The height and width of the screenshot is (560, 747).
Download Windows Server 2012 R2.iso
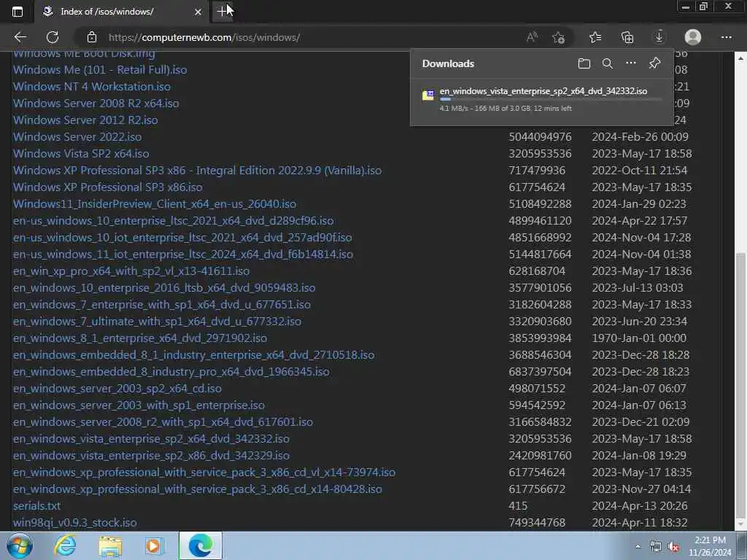(x=85, y=120)
